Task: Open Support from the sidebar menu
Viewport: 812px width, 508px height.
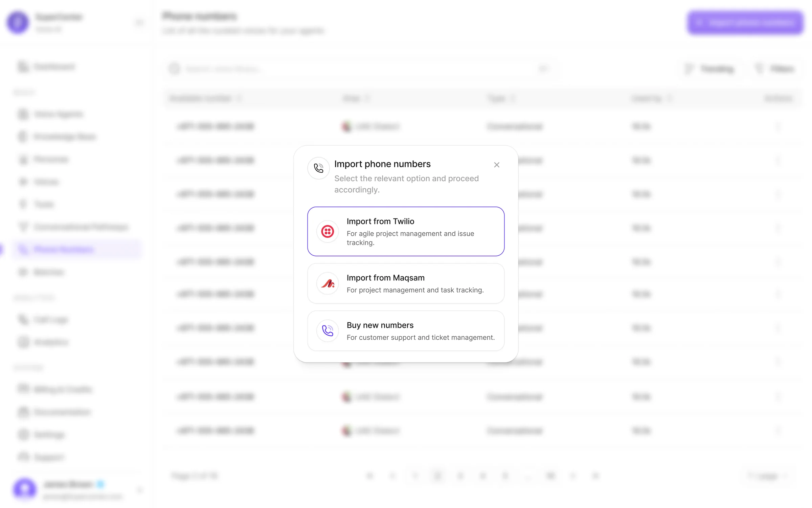Action: [x=23, y=457]
